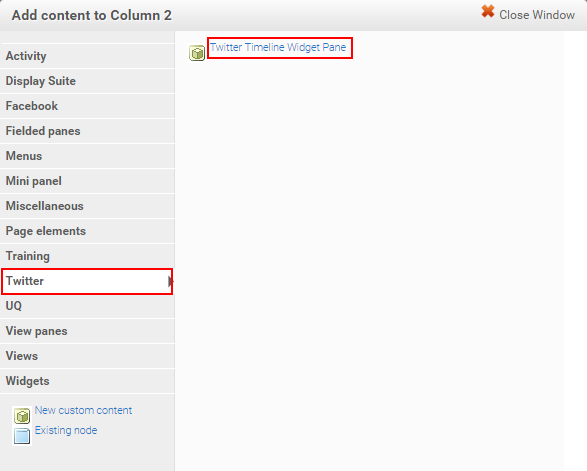
Task: Open the Widgets category
Action: [87, 381]
